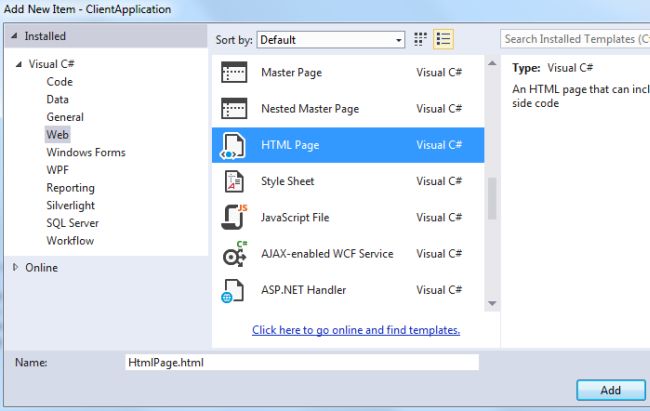Click the HTML Page template icon
The width and height of the screenshot is (650, 411).
[233, 146]
